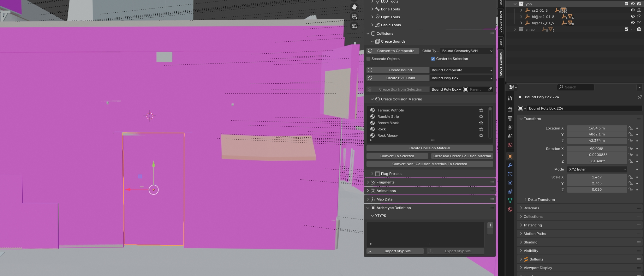
Task: Expand the Delta Transform section
Action: pos(541,200)
